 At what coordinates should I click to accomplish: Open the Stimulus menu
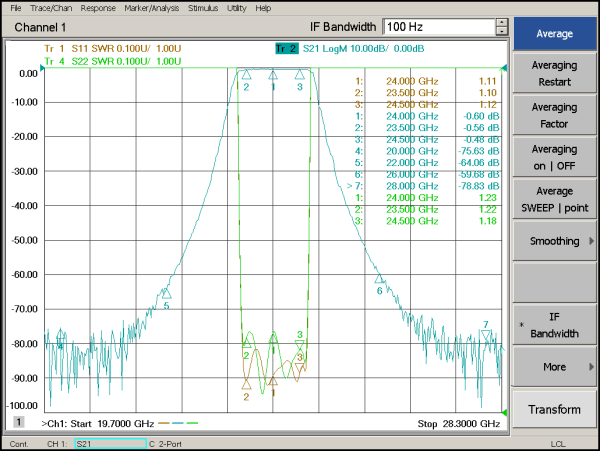[203, 8]
